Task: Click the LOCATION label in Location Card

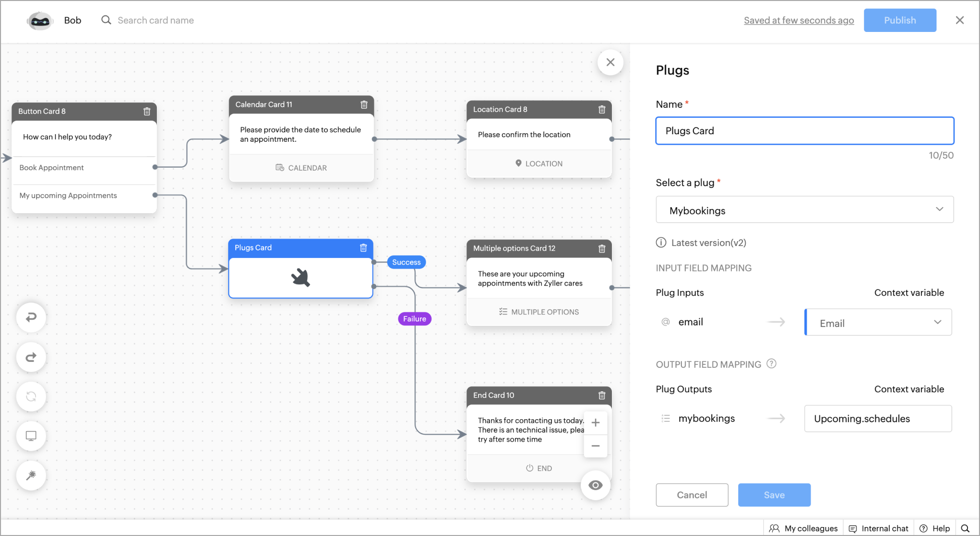Action: tap(538, 164)
